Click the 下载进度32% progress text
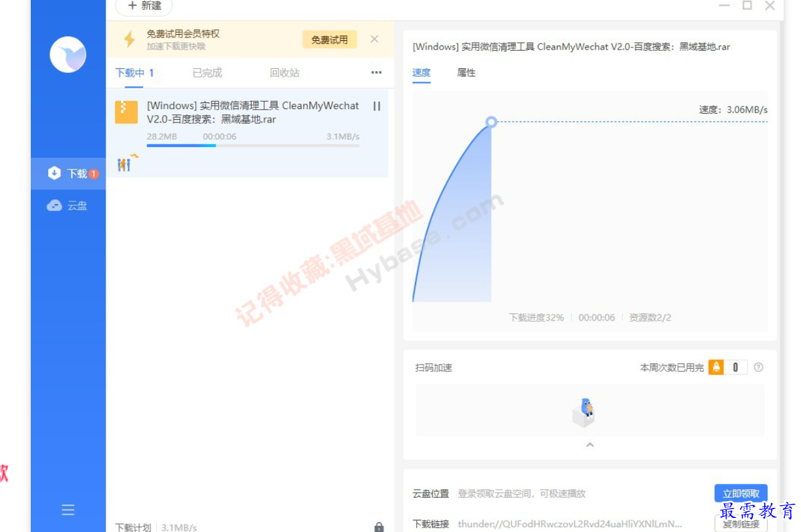The image size is (801, 532). 537,317
